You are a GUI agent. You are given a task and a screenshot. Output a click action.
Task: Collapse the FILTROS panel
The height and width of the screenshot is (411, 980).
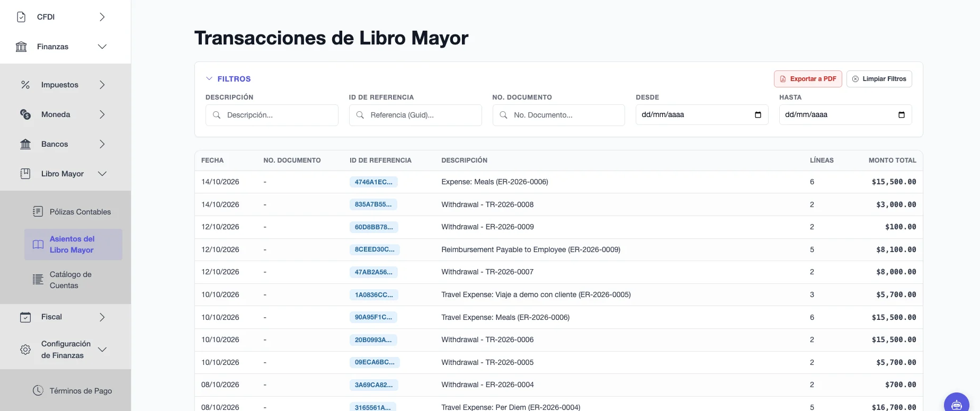[228, 79]
